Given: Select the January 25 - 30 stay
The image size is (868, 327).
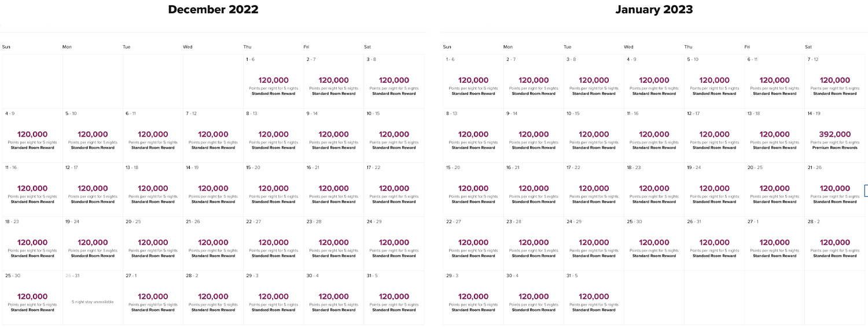Looking at the screenshot, I should tap(654, 244).
